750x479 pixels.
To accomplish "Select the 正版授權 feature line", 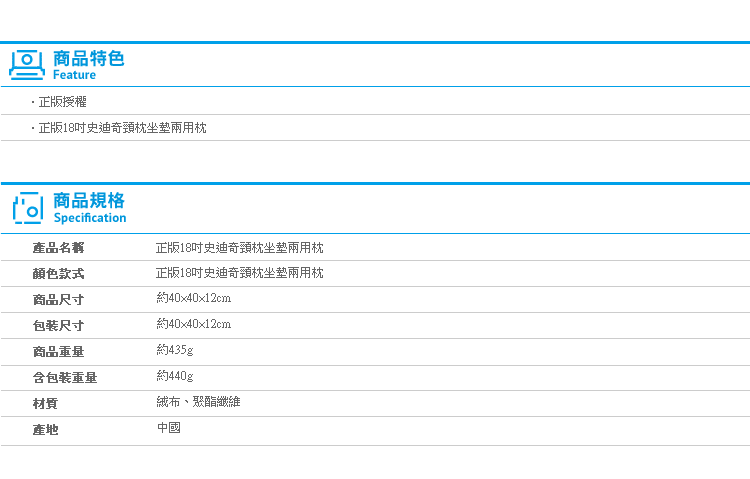I will [62, 102].
